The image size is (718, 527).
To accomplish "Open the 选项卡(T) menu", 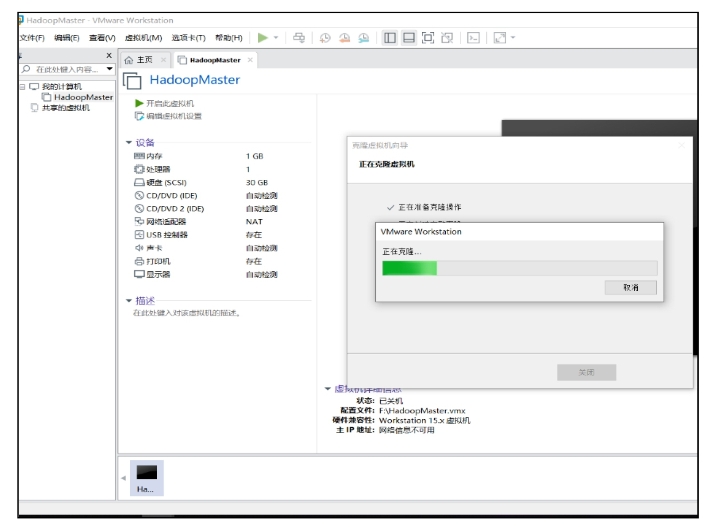I will [x=189, y=38].
